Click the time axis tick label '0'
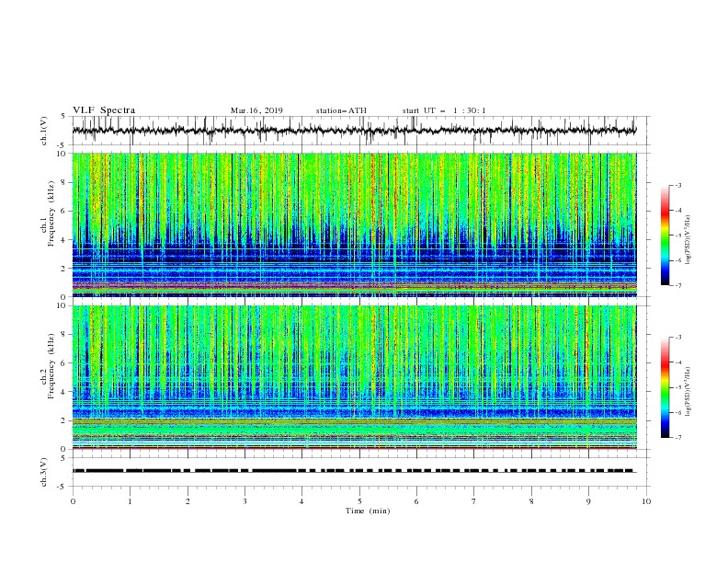This screenshot has height=563, width=728. [x=73, y=501]
